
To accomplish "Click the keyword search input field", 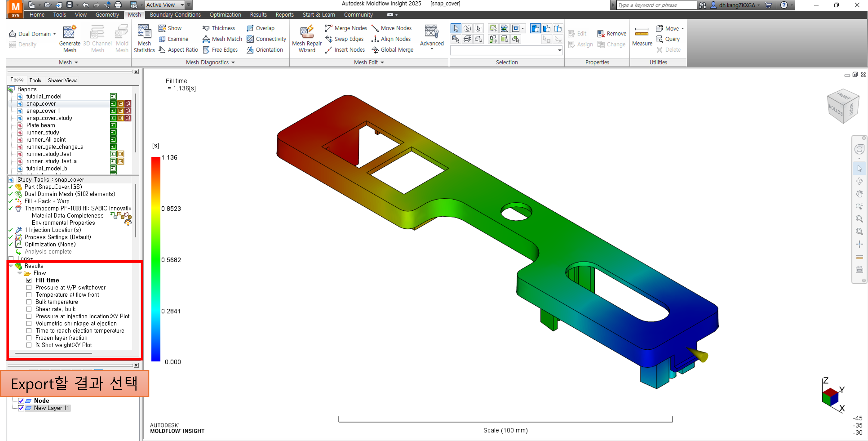I will pyautogui.click(x=656, y=5).
